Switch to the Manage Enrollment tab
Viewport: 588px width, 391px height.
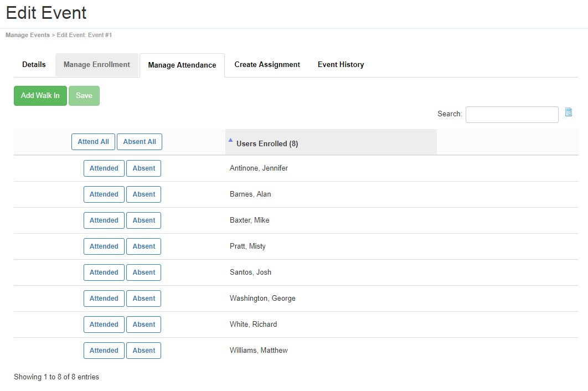97,65
